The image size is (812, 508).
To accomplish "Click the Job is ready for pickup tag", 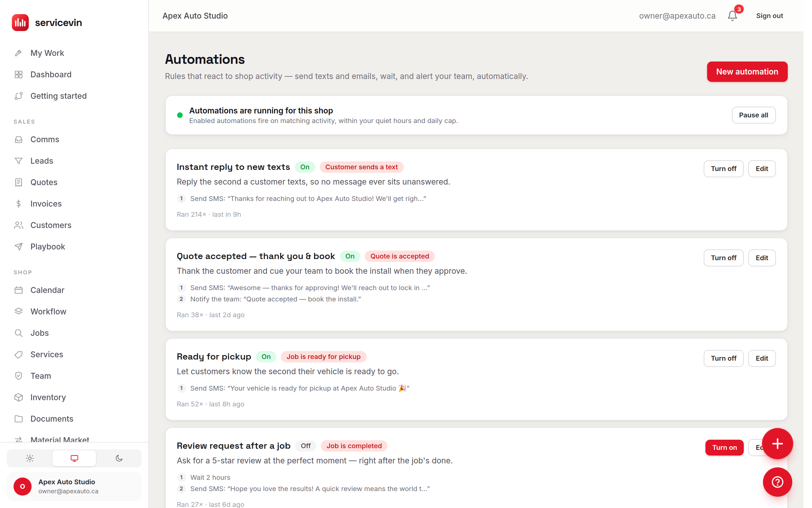I will pyautogui.click(x=323, y=357).
